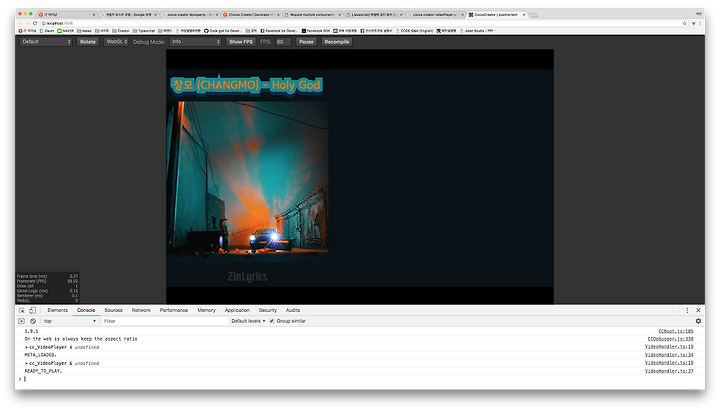Screen dimensions: 720x411
Task: Open the Joker Studio bookmark
Action: click(478, 31)
